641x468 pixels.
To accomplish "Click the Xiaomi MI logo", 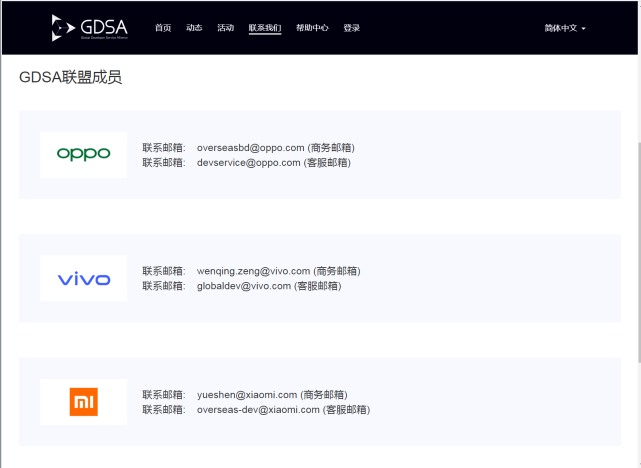I will (83, 402).
